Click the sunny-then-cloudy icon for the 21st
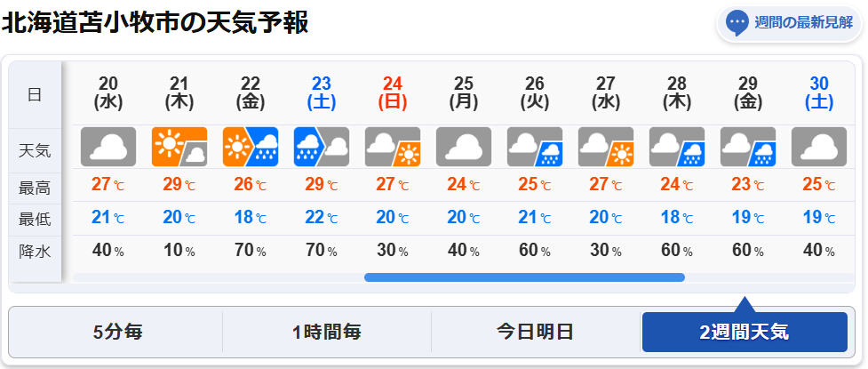Screen dimensions: 868x369 [179, 148]
